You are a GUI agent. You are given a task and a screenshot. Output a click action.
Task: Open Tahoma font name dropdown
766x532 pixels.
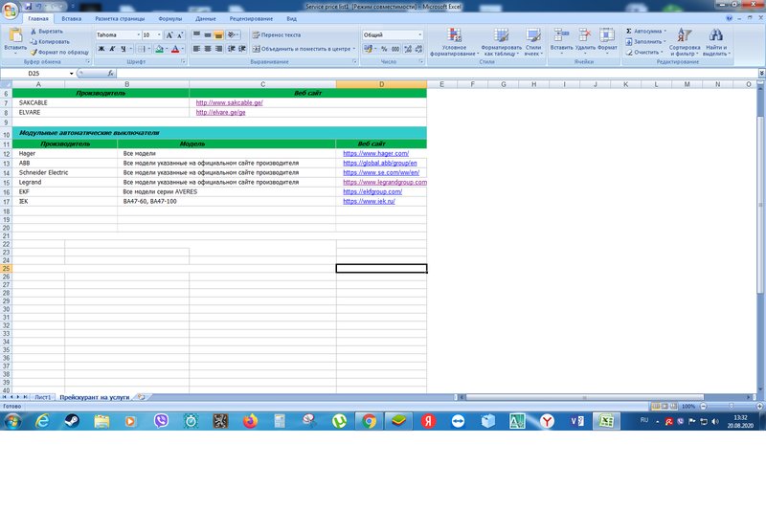point(138,35)
